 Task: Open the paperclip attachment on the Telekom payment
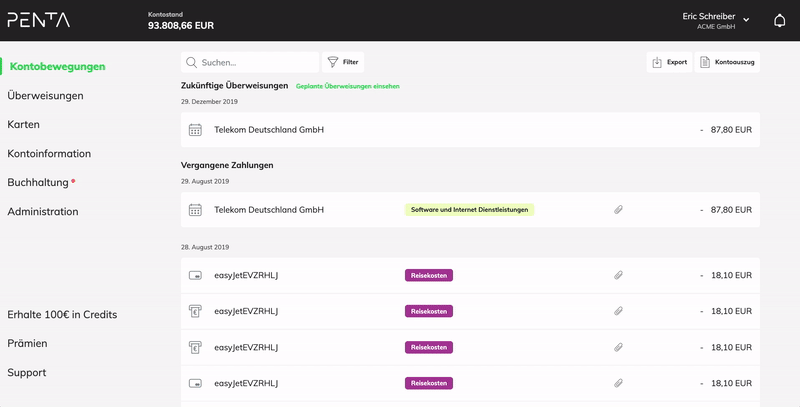618,210
